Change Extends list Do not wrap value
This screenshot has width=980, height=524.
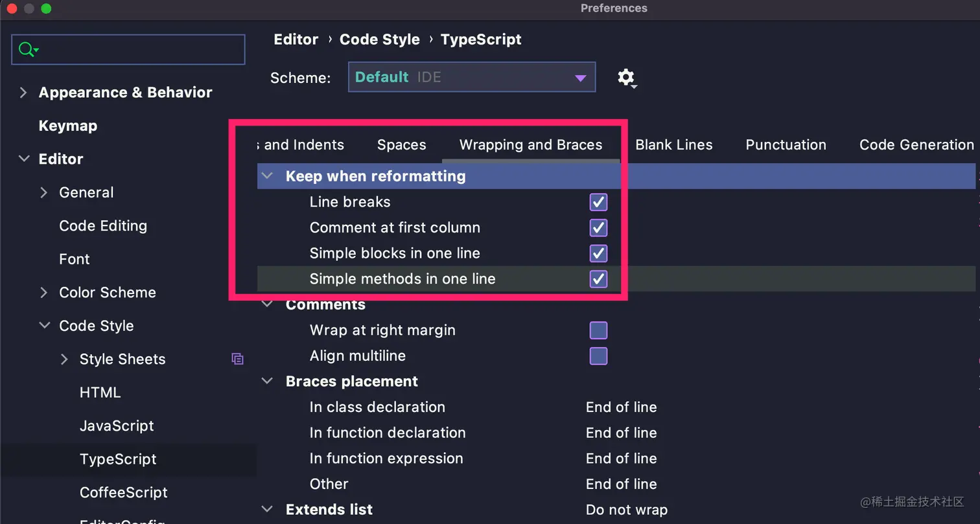[x=627, y=510]
